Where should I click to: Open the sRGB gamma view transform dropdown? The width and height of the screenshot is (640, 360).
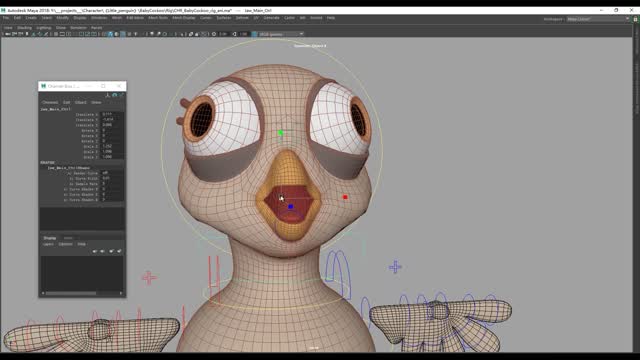click(x=281, y=34)
